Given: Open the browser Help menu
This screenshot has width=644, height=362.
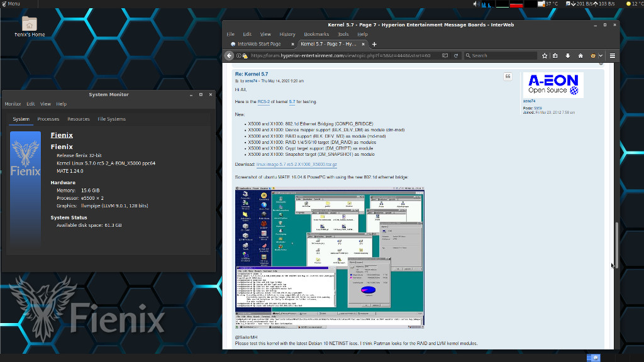Looking at the screenshot, I should coord(362,34).
